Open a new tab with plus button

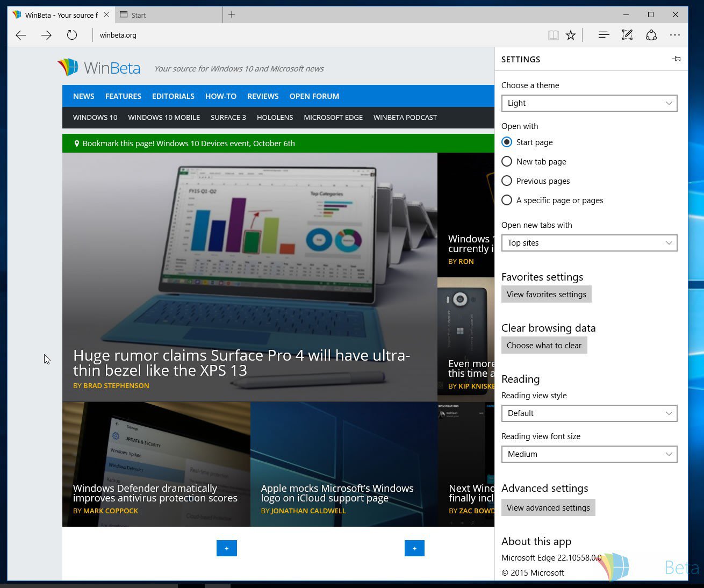pyautogui.click(x=232, y=15)
